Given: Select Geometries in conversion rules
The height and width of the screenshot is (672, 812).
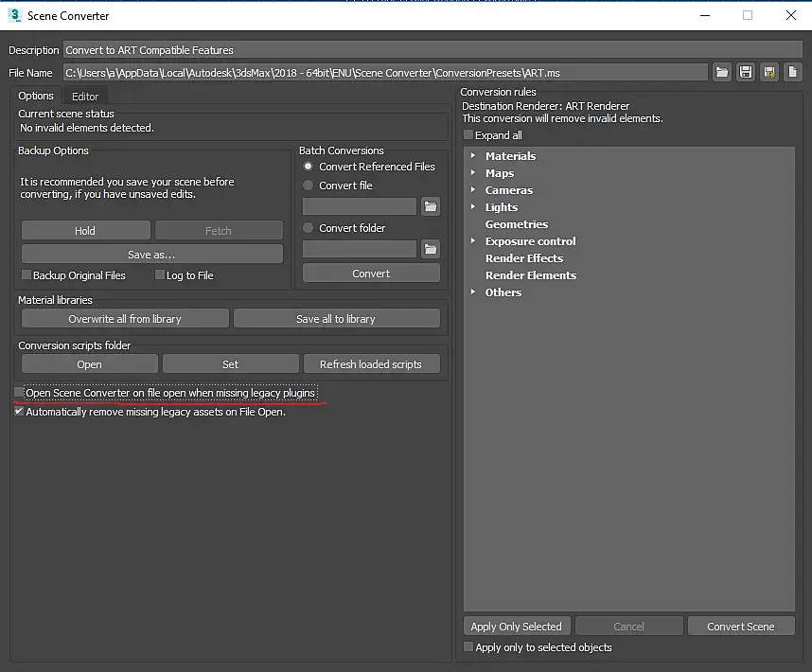Looking at the screenshot, I should pyautogui.click(x=517, y=224).
